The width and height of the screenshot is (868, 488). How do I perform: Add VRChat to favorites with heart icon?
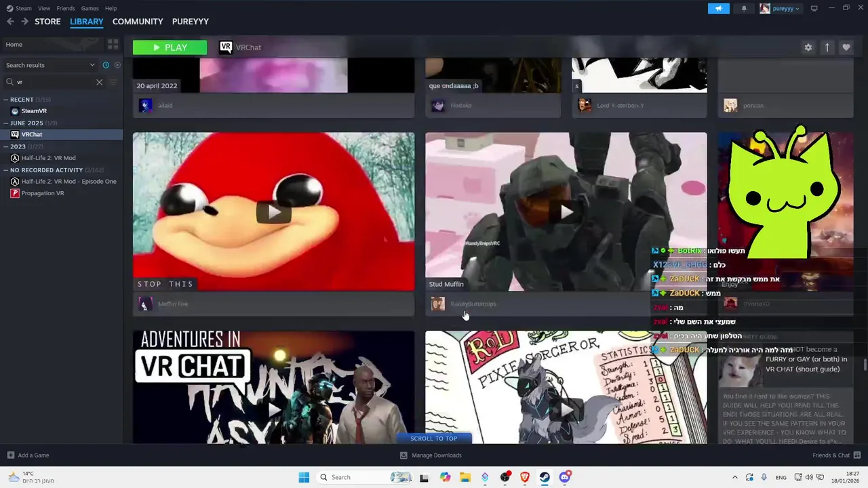pyautogui.click(x=846, y=47)
